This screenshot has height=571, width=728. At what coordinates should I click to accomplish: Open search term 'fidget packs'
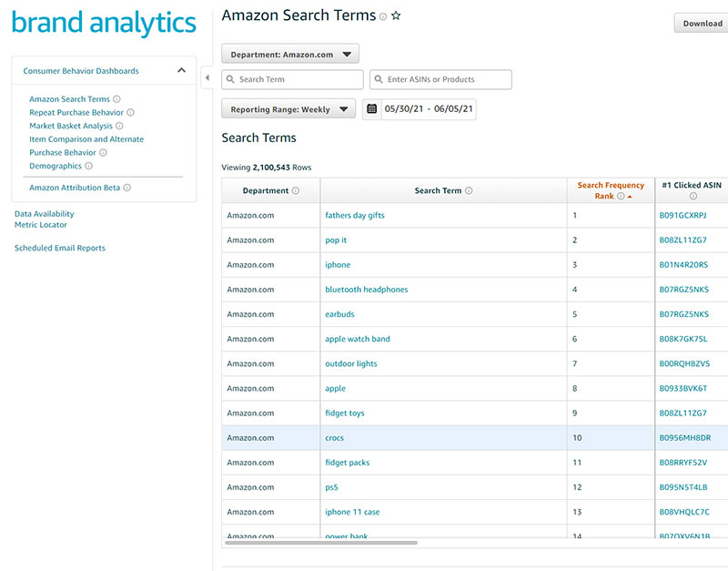(348, 463)
